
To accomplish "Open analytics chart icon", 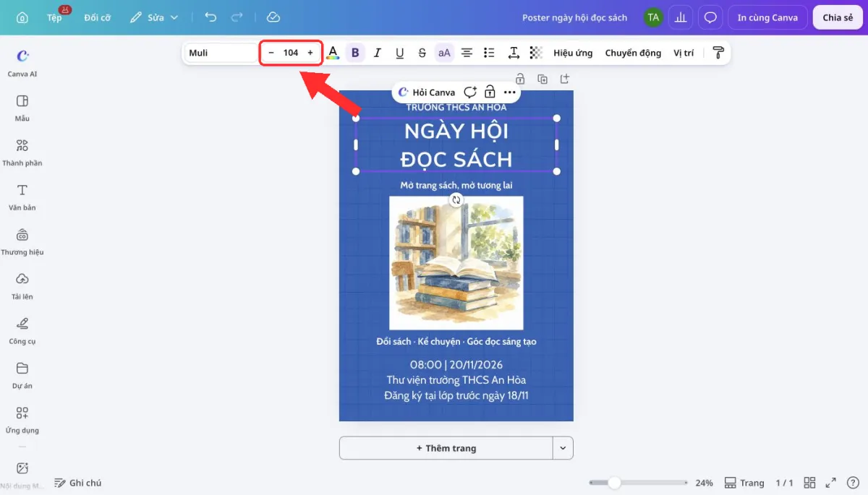I will pyautogui.click(x=681, y=17).
